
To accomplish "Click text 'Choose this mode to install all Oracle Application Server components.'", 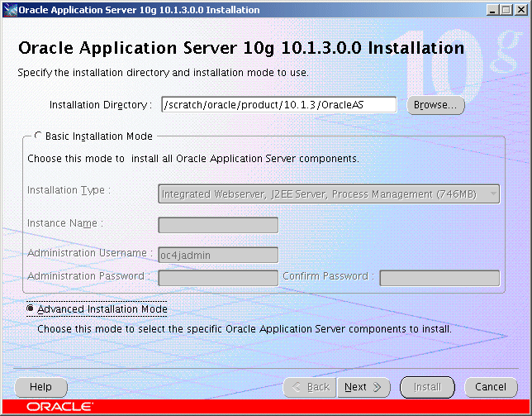I will (193, 159).
